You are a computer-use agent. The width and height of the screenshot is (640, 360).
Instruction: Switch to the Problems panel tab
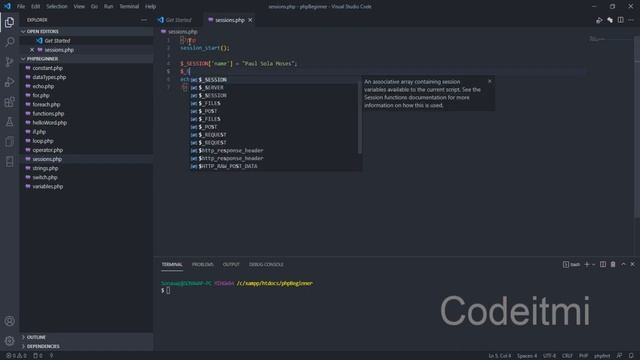tap(202, 264)
